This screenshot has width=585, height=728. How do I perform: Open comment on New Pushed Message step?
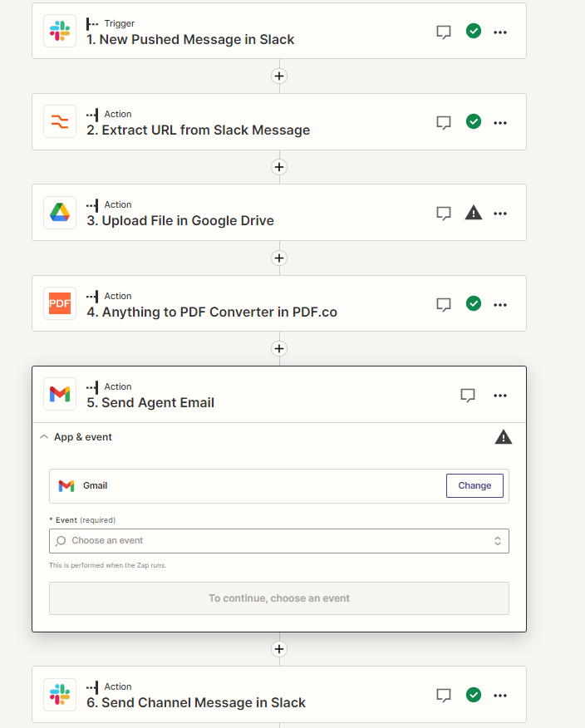click(444, 32)
